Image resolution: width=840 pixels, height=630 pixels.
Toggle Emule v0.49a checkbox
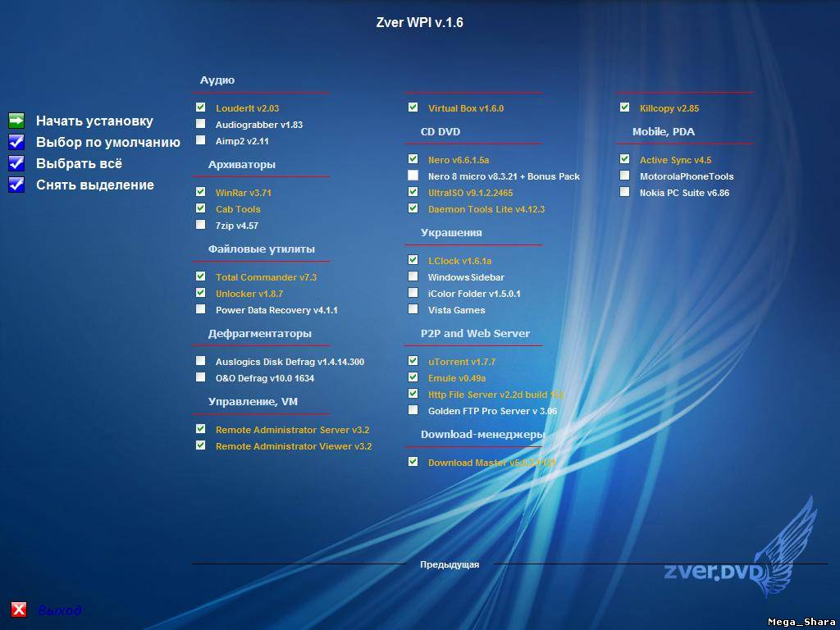pos(413,377)
